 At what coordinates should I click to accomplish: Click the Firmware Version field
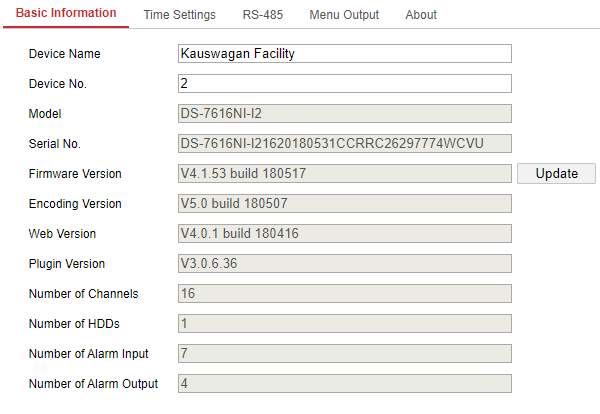(x=344, y=174)
